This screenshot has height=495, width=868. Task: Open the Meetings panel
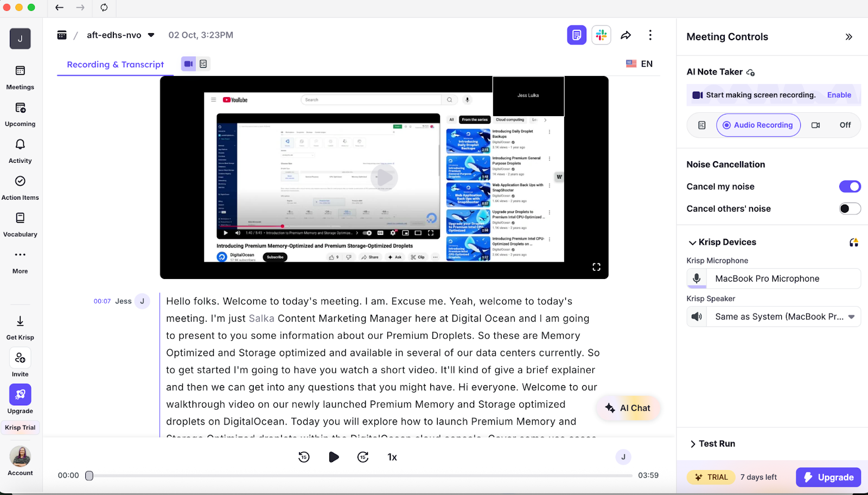20,76
